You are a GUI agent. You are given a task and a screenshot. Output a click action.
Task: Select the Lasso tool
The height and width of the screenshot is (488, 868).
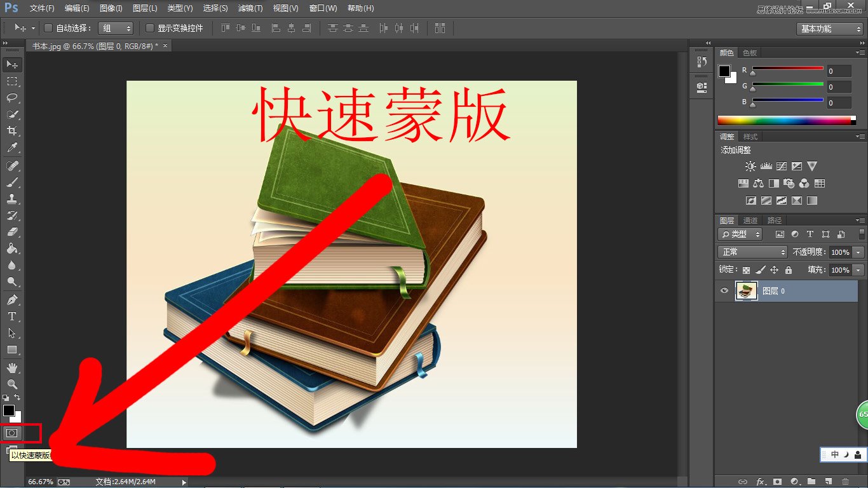(12, 98)
